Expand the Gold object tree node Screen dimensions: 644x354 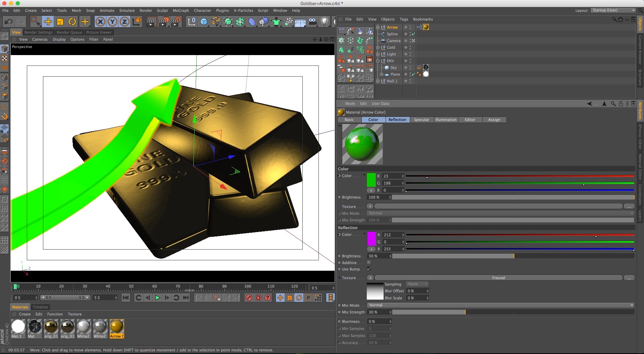(x=378, y=47)
